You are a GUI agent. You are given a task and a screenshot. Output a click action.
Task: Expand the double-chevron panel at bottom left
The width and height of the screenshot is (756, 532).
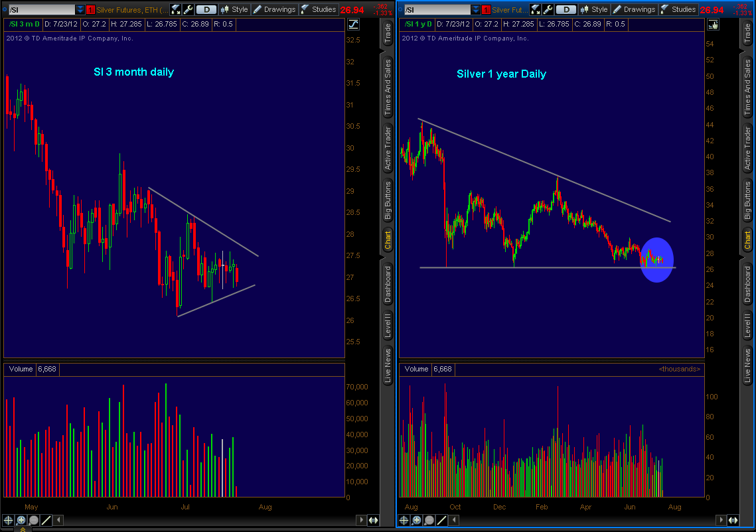24,529
